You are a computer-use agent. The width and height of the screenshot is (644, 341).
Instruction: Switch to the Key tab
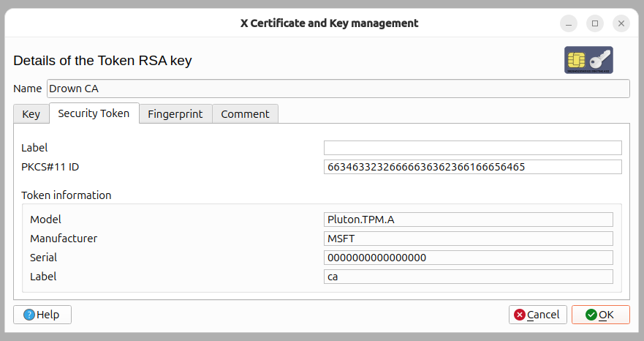pyautogui.click(x=31, y=114)
